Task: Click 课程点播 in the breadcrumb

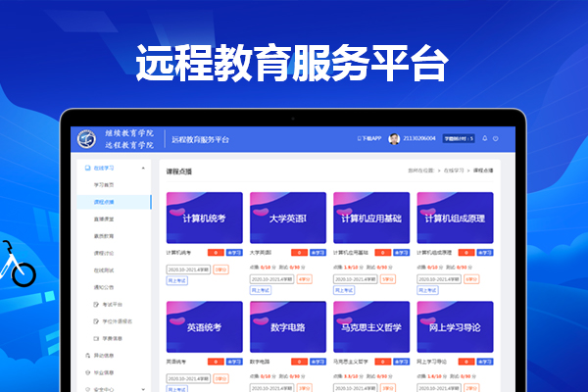Action: (483, 171)
